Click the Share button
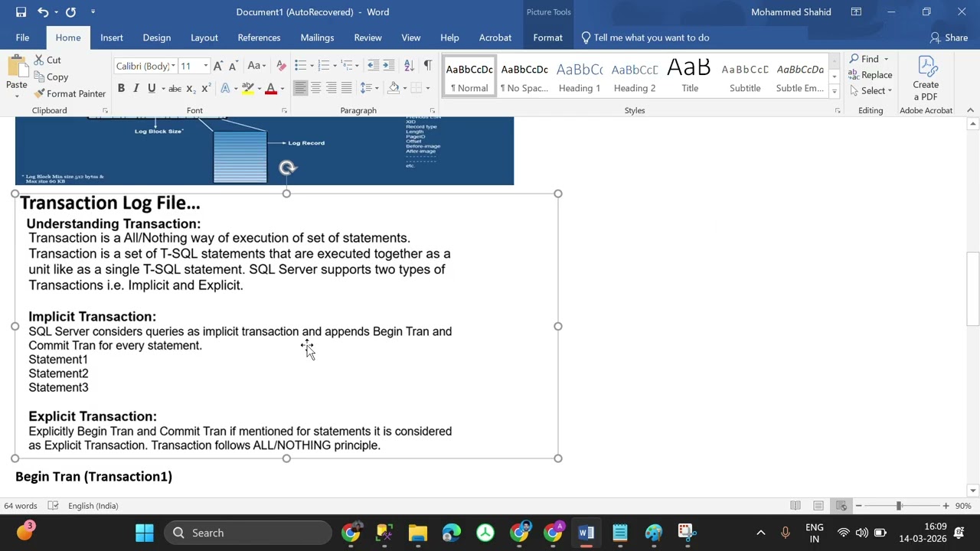The width and height of the screenshot is (980, 551). pyautogui.click(x=949, y=37)
